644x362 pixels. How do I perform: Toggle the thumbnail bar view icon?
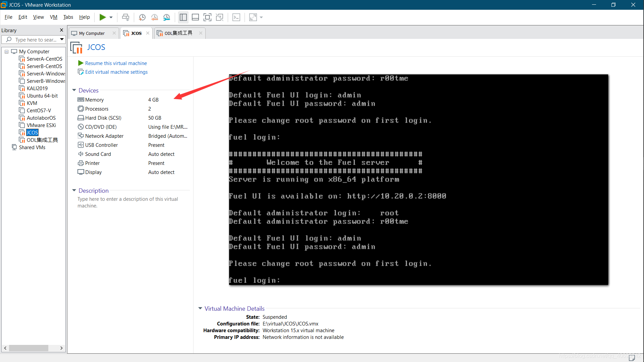[x=195, y=17]
